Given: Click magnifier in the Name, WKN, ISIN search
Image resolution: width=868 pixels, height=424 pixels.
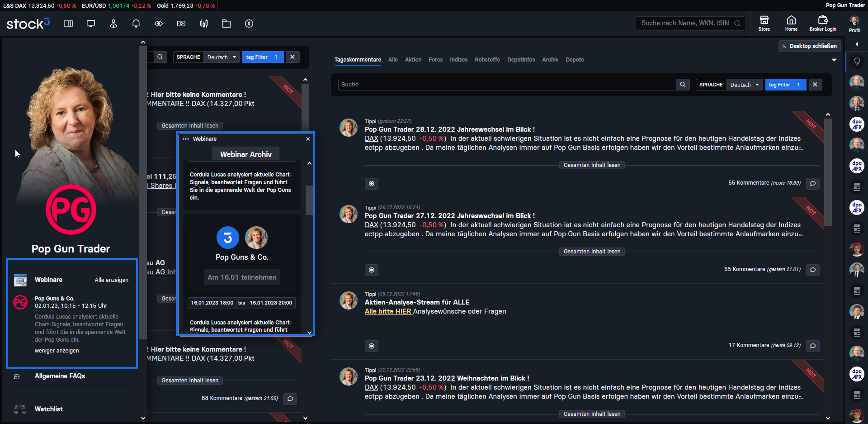Looking at the screenshot, I should (737, 23).
